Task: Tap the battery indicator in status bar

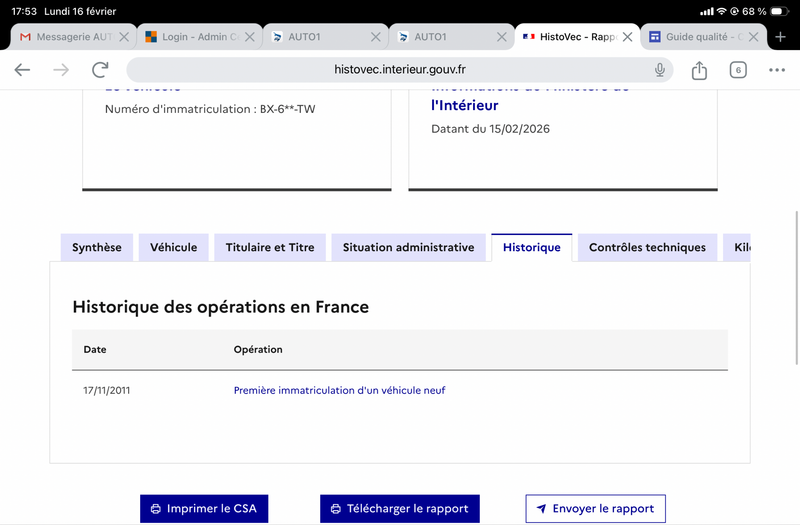Action: pos(779,11)
